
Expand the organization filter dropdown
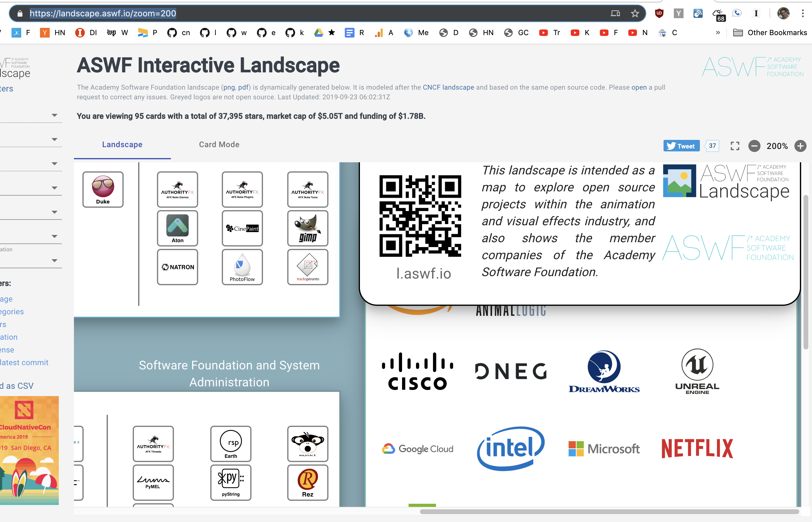pos(55,260)
